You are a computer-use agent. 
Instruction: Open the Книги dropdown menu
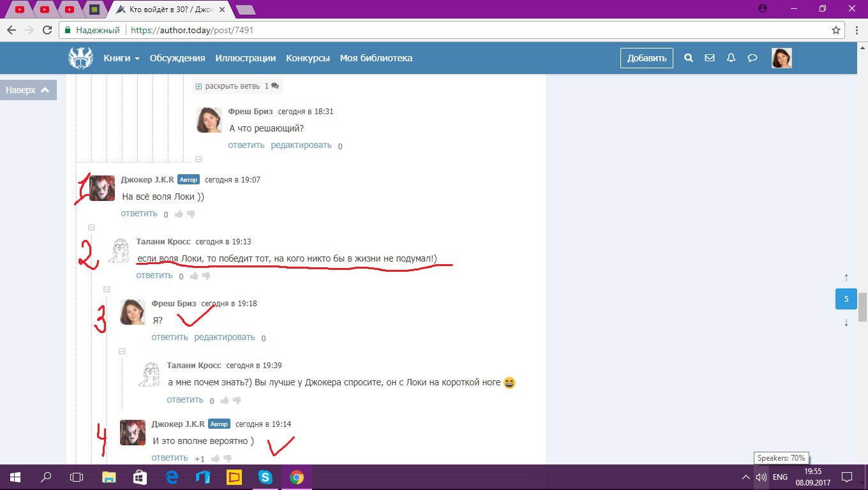click(x=121, y=58)
